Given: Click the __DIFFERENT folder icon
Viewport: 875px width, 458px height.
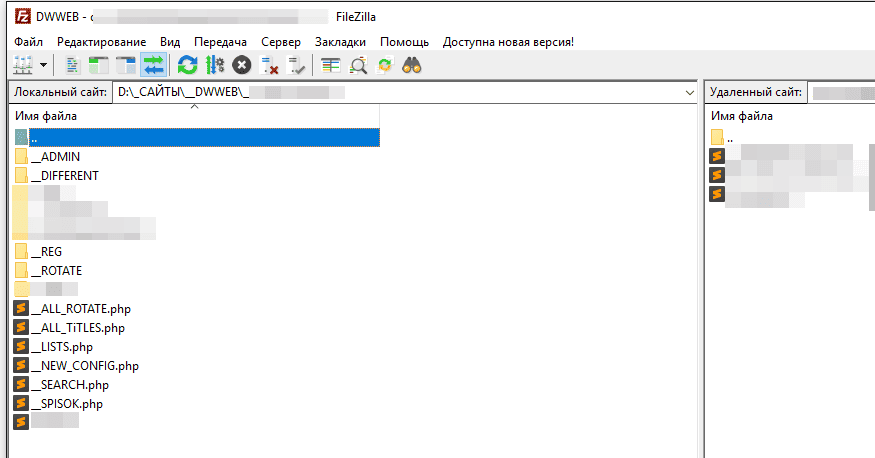Looking at the screenshot, I should coord(21,176).
